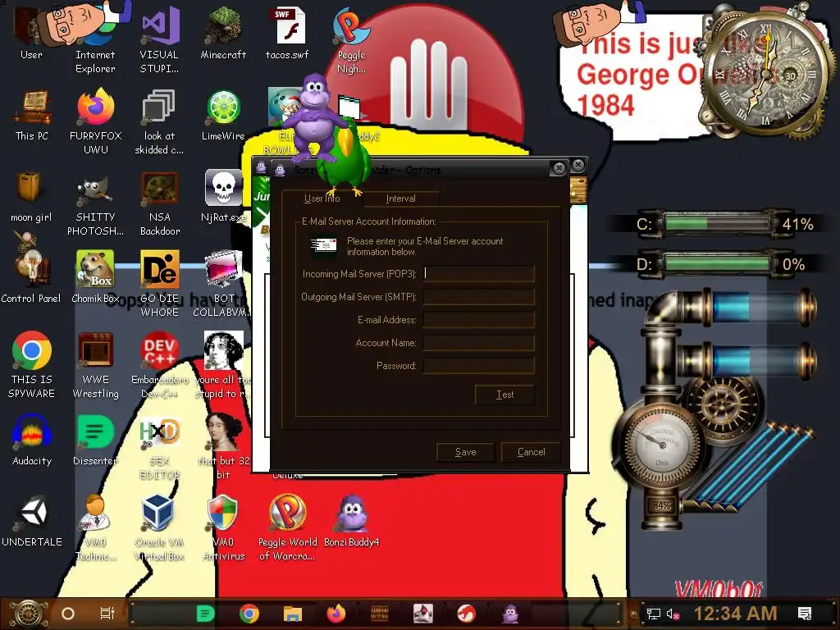Open the steampunk Start button
Screen dimensions: 840x630
pyautogui.click(x=29, y=614)
